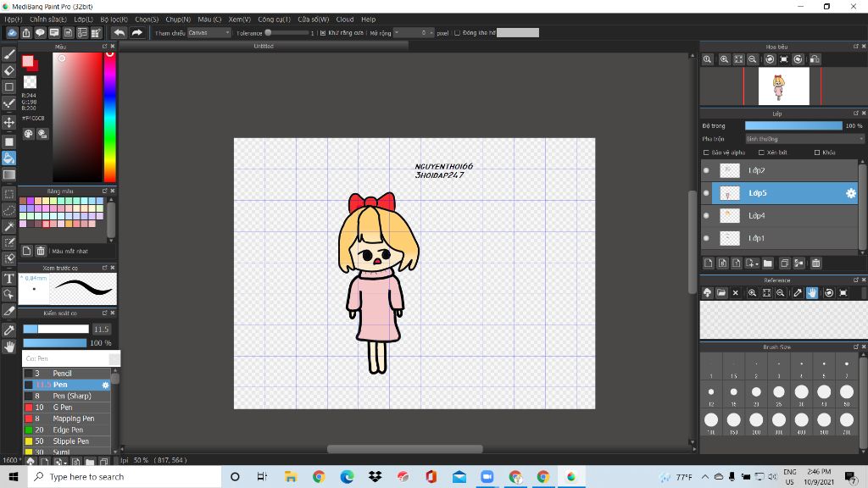The image size is (868, 488).
Task: Open Pen brush settings gear
Action: click(x=105, y=385)
